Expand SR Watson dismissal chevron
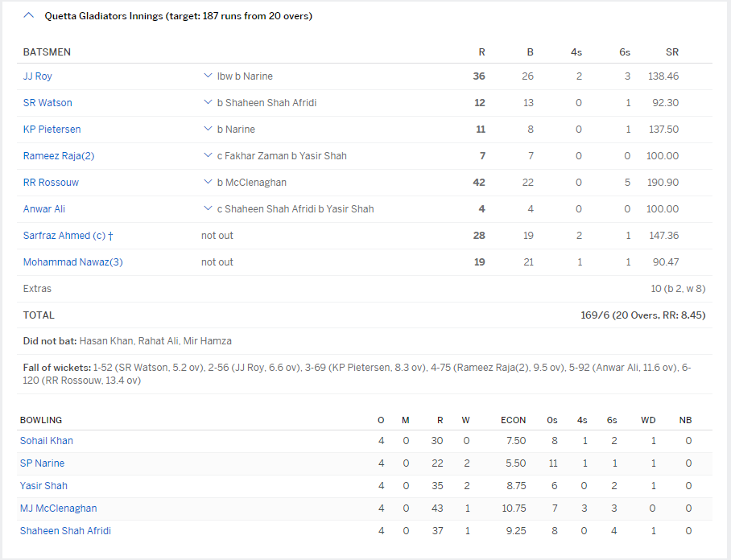The height and width of the screenshot is (560, 731). pos(208,103)
